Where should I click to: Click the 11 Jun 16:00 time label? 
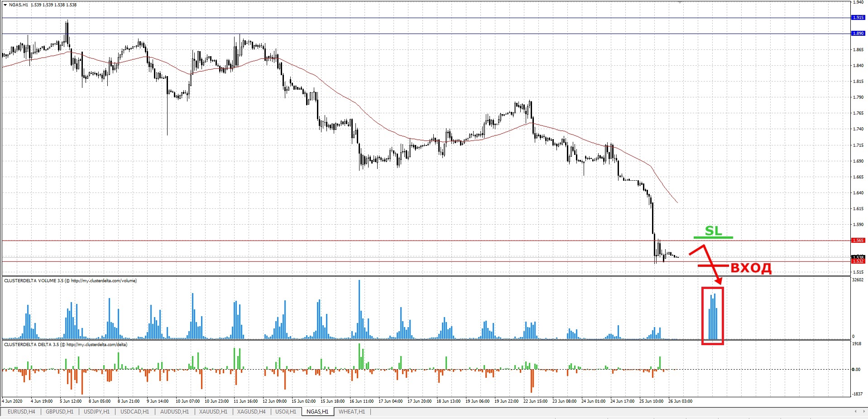pyautogui.click(x=245, y=401)
